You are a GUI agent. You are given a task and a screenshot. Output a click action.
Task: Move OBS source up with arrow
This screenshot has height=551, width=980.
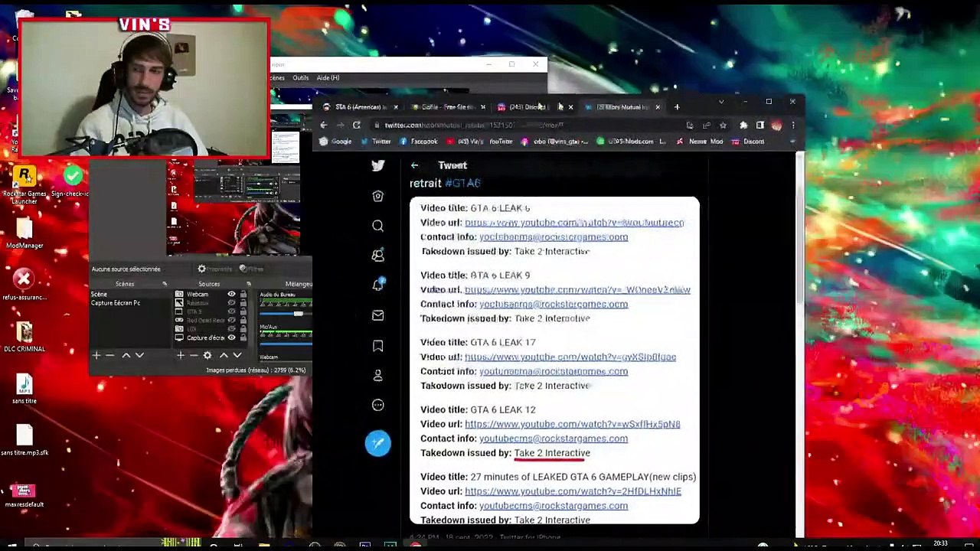click(224, 355)
